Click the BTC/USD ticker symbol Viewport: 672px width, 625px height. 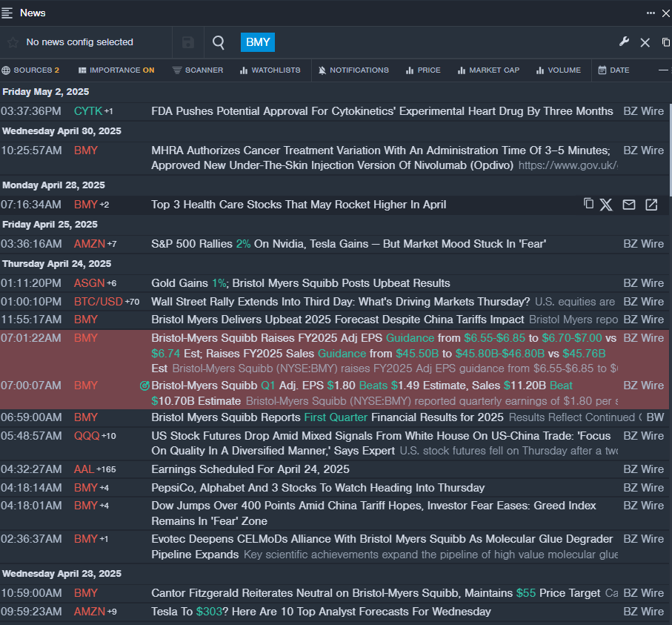click(99, 302)
